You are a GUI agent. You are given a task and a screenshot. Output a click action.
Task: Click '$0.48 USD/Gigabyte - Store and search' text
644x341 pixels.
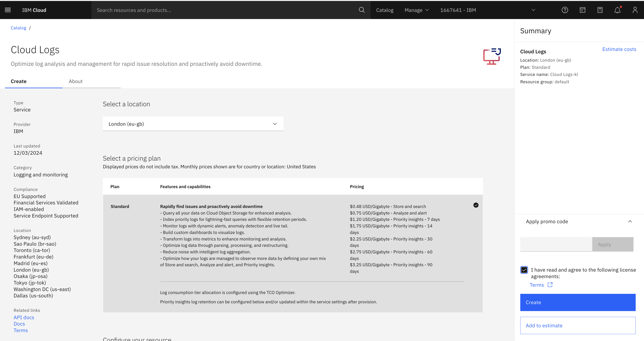(x=387, y=206)
